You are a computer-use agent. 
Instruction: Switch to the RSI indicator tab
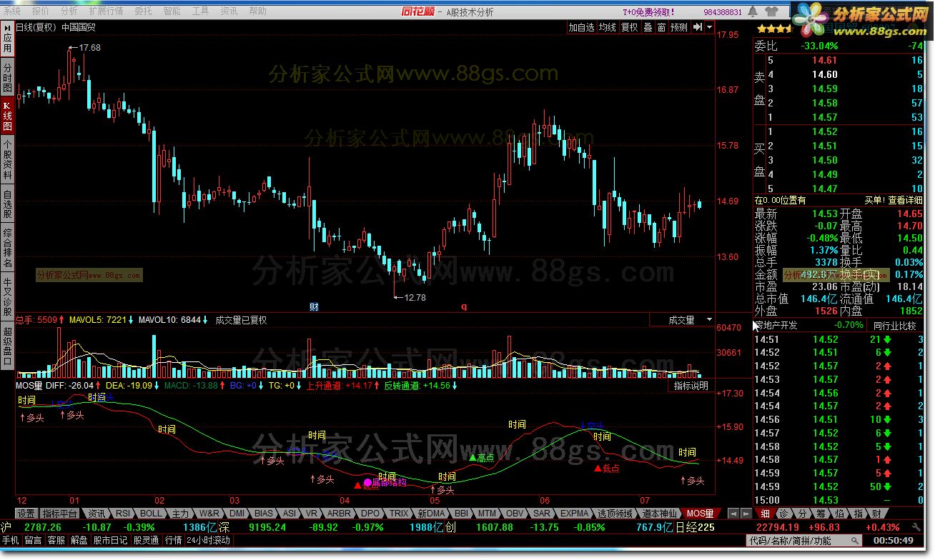coord(123,514)
